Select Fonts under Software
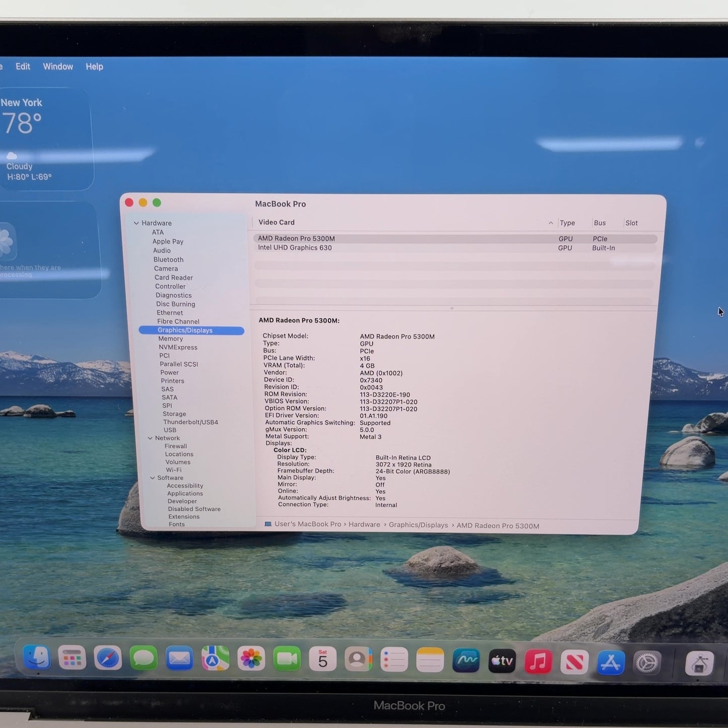This screenshot has height=728, width=728. tap(177, 524)
